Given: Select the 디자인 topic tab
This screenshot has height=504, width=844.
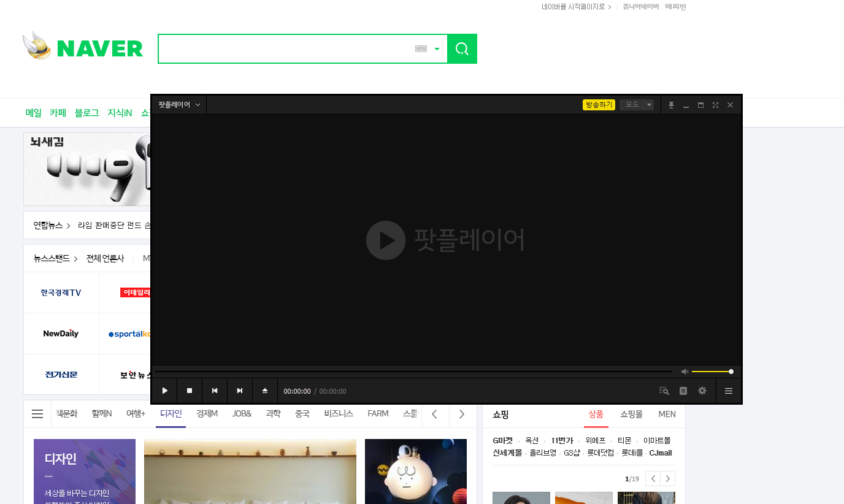Looking at the screenshot, I should (x=171, y=414).
